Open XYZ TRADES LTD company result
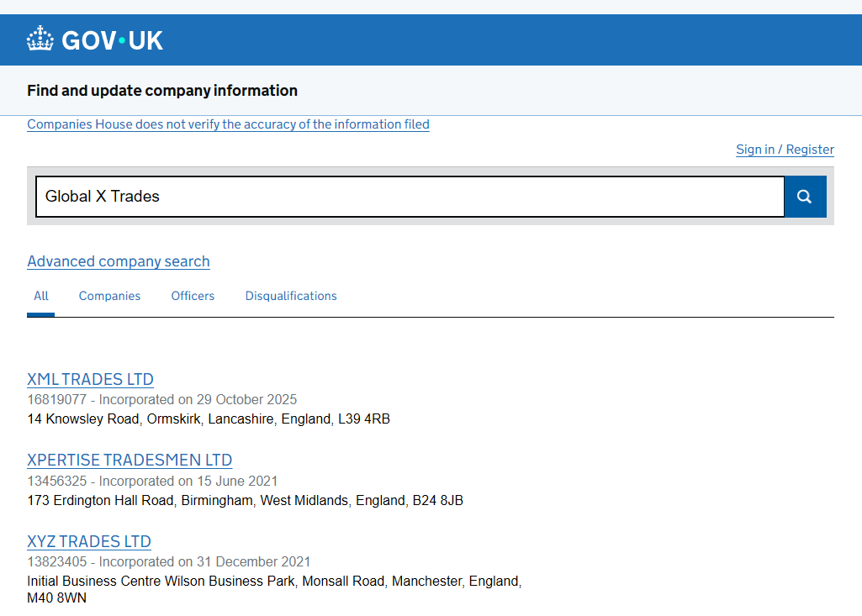 click(x=89, y=542)
